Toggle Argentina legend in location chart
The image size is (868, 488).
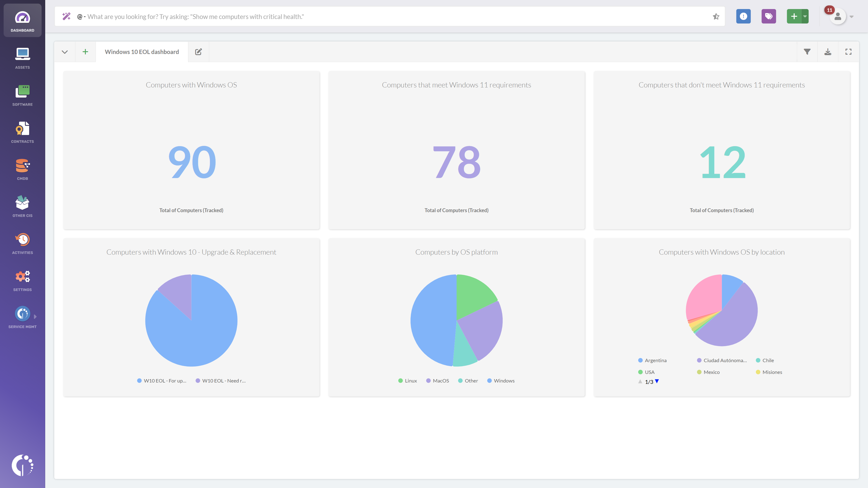(x=652, y=360)
